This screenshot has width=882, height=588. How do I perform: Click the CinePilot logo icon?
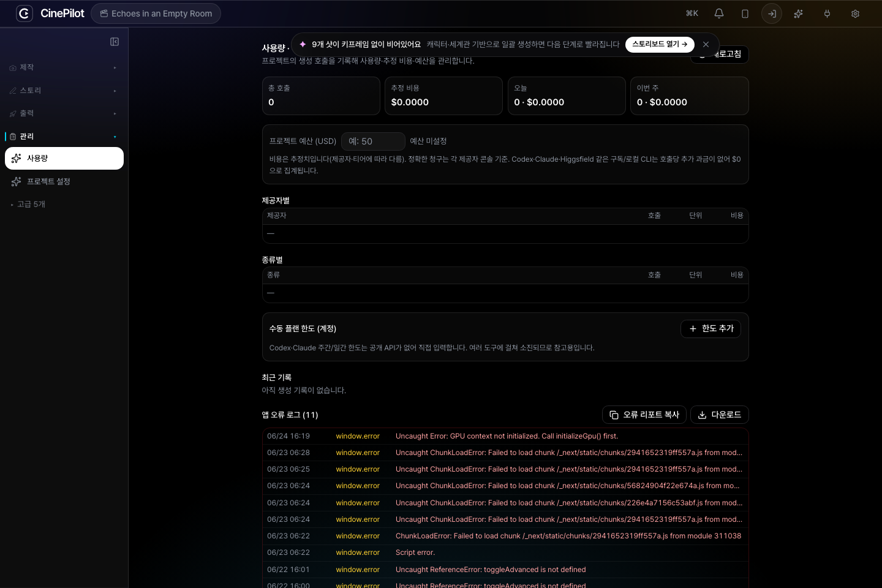pos(24,13)
